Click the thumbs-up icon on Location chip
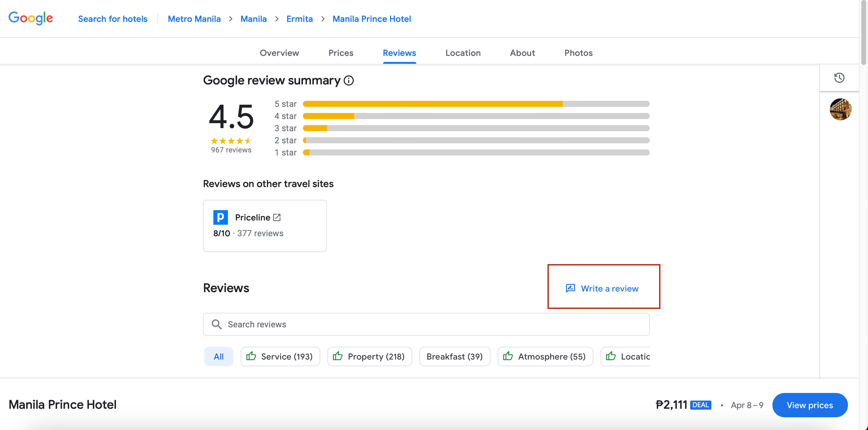 point(611,356)
